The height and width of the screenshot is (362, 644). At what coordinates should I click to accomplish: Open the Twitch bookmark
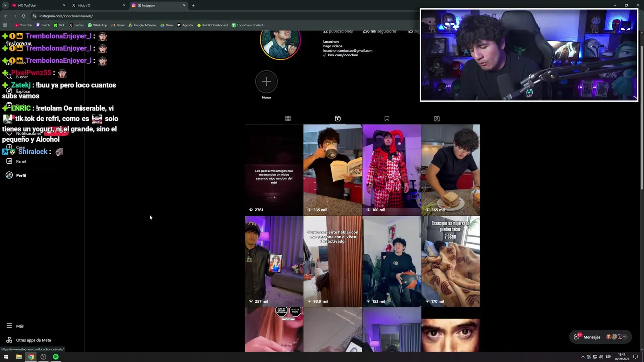43,25
